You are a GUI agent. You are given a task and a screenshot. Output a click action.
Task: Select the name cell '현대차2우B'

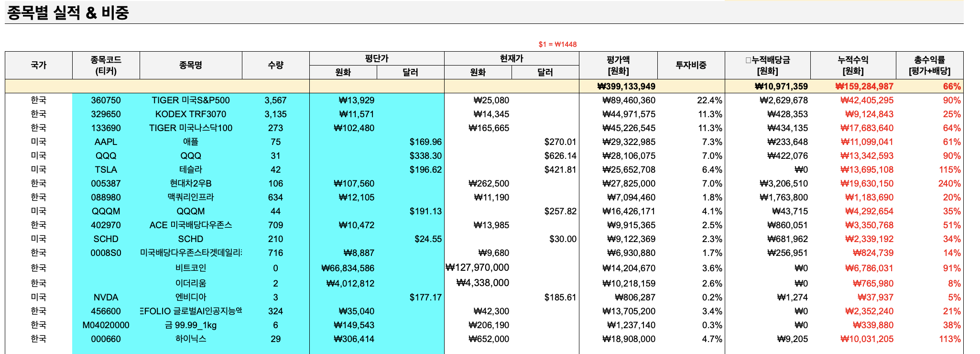pyautogui.click(x=191, y=184)
